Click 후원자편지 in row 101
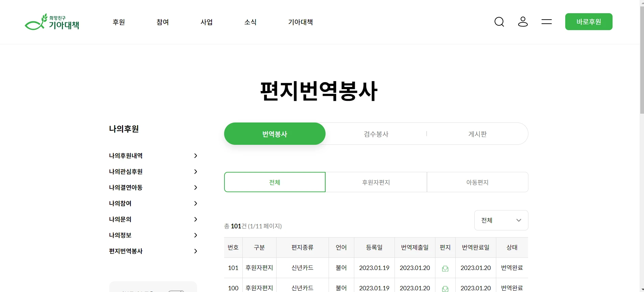Viewport: 644px width, 292px height. [259, 268]
